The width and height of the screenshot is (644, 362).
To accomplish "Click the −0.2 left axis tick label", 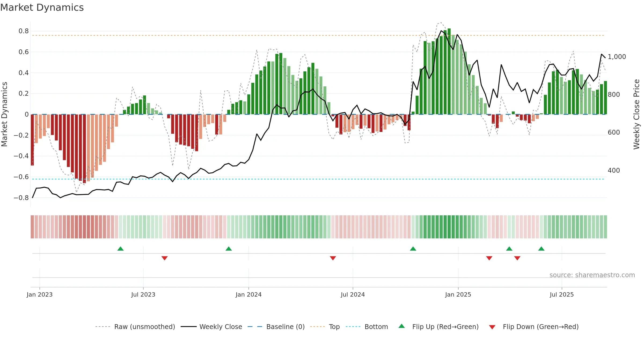I will (x=21, y=135).
